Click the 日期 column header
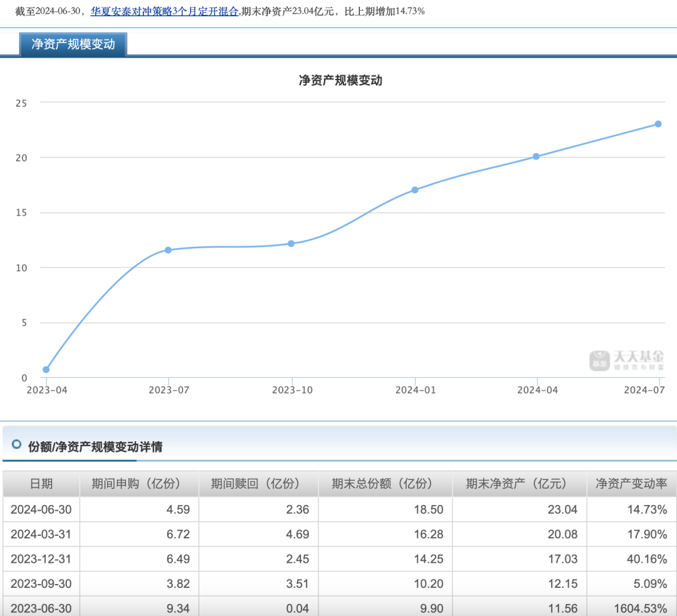677x616 pixels. [x=41, y=483]
